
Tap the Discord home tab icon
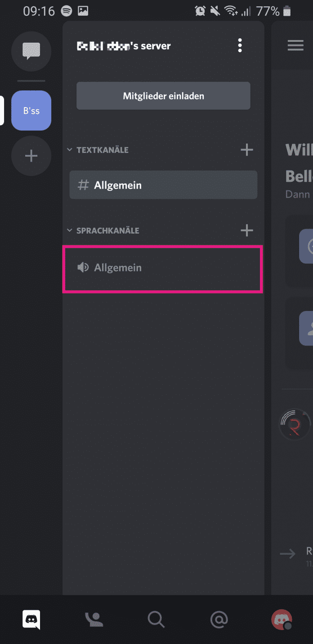click(x=31, y=620)
